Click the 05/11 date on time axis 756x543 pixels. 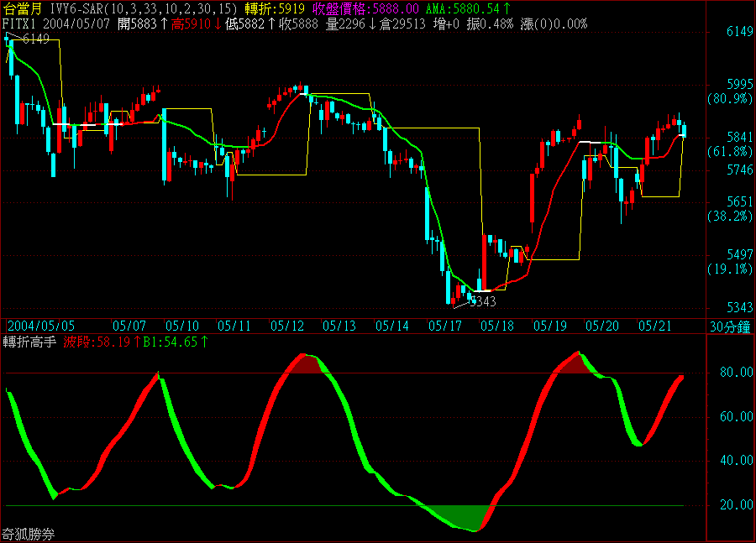tap(234, 326)
